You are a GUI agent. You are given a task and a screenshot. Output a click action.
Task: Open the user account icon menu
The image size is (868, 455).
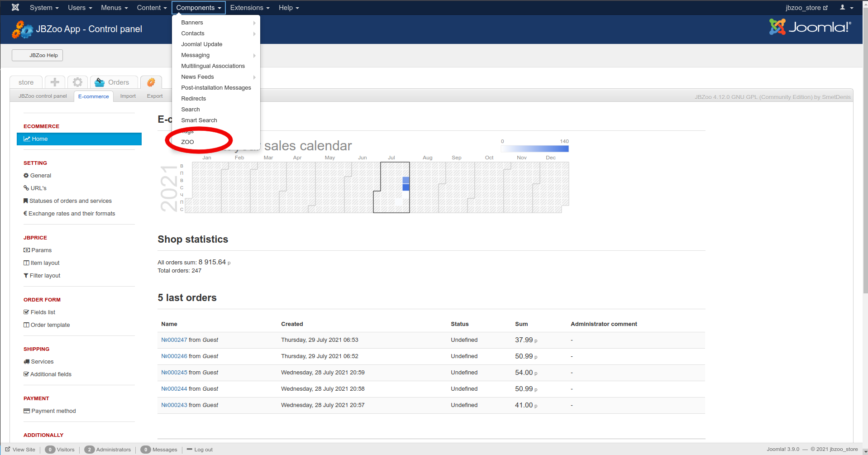coord(846,7)
